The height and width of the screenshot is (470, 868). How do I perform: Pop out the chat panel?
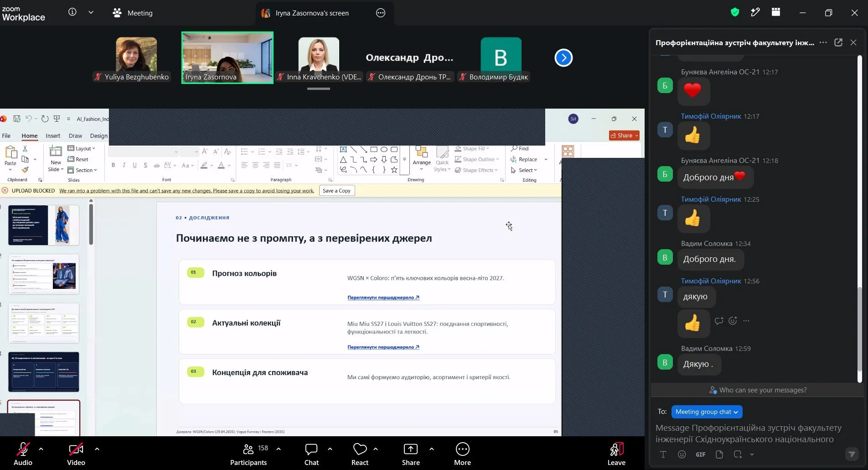[838, 42]
